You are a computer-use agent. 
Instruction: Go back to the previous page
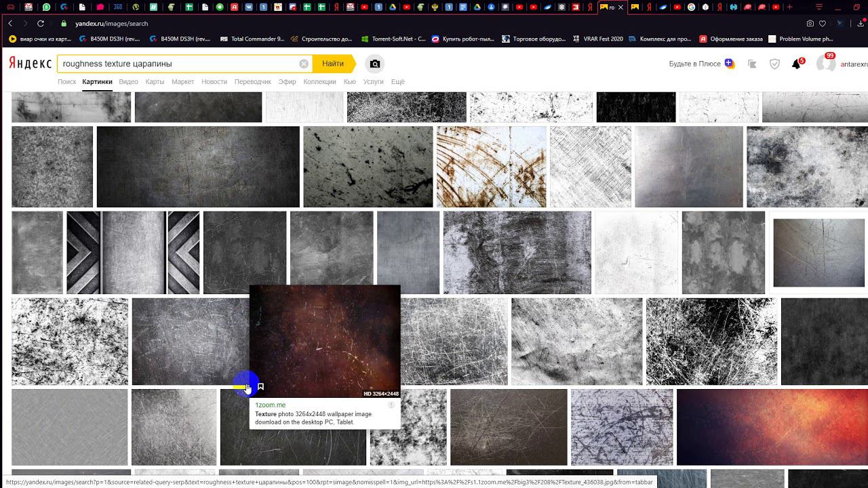pos(11,23)
